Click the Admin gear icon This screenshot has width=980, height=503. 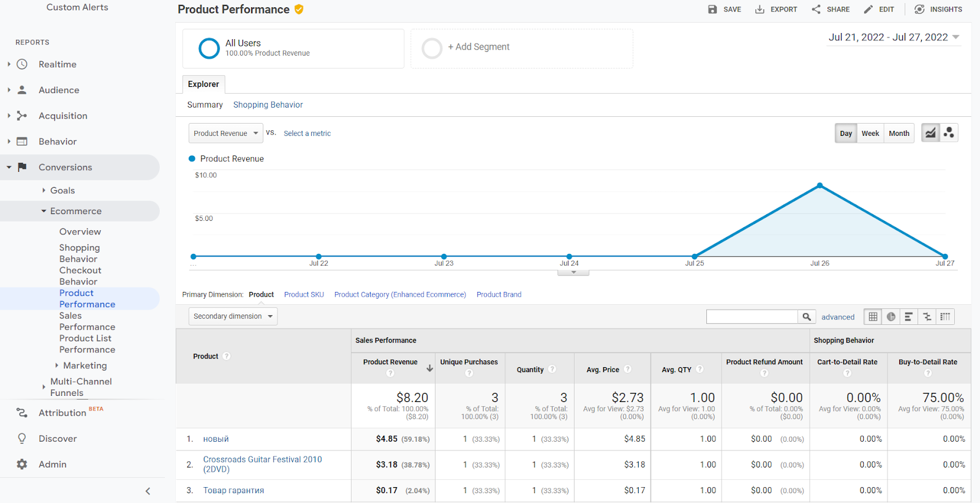coord(22,464)
